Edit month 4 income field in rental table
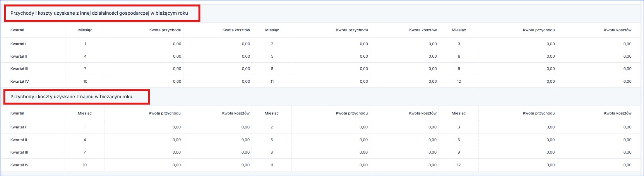 coord(176,140)
